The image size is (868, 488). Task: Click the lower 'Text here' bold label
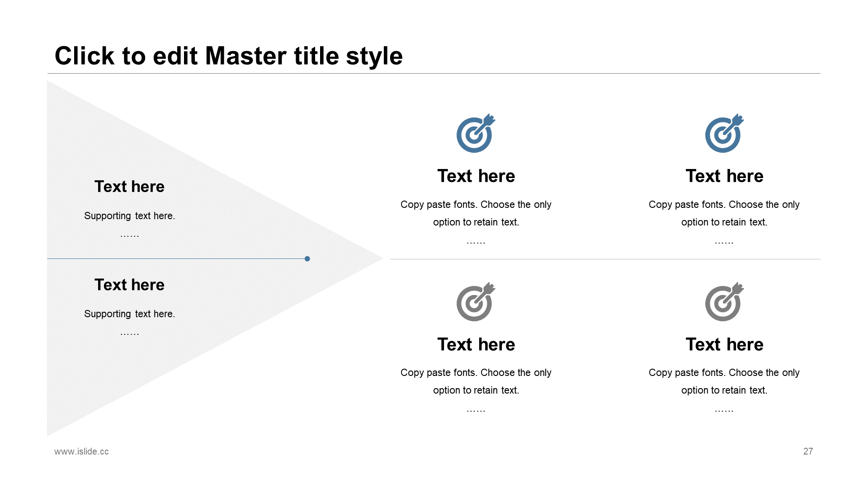point(129,283)
